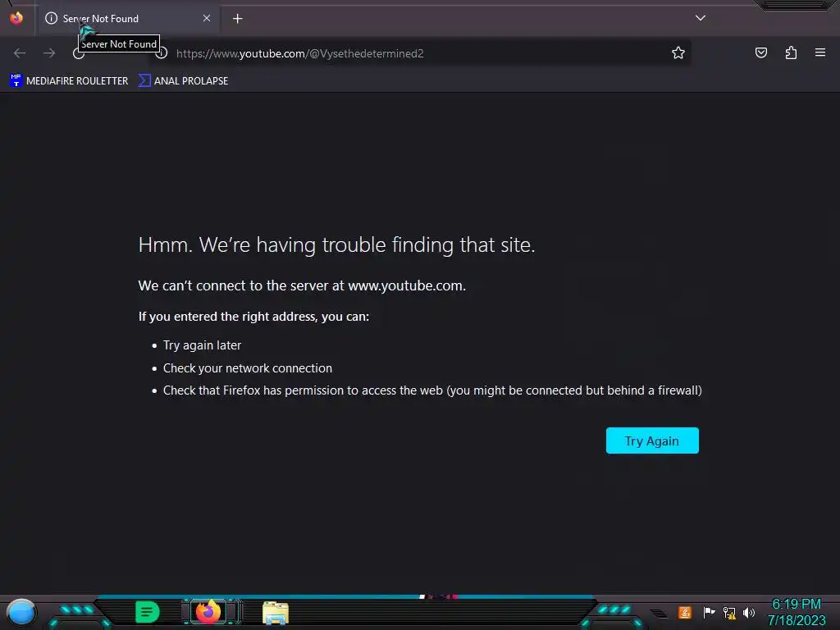Click 'If you entered the right address' text
This screenshot has height=630, width=840.
coord(253,317)
